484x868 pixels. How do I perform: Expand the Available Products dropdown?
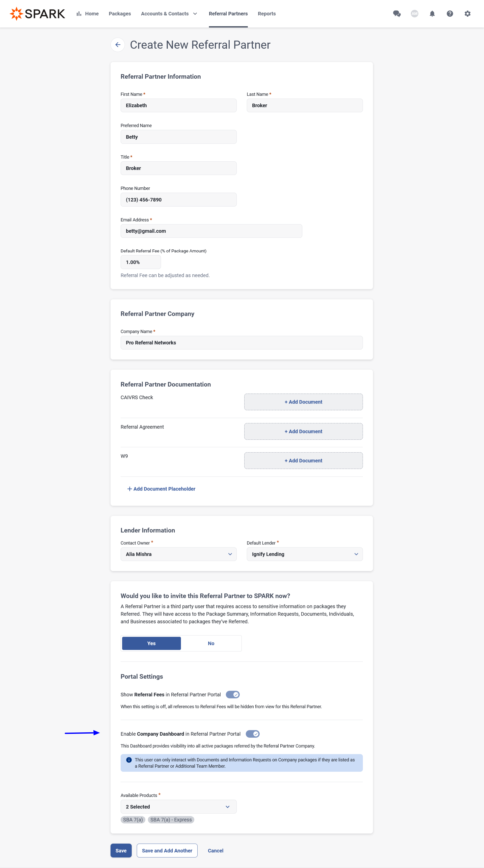coord(178,807)
